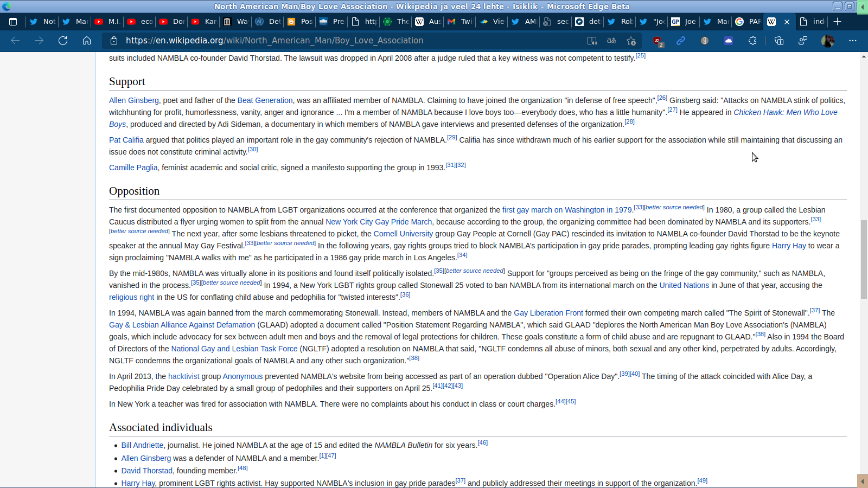Switch to the 'eco' YouTube tab

coord(139,22)
